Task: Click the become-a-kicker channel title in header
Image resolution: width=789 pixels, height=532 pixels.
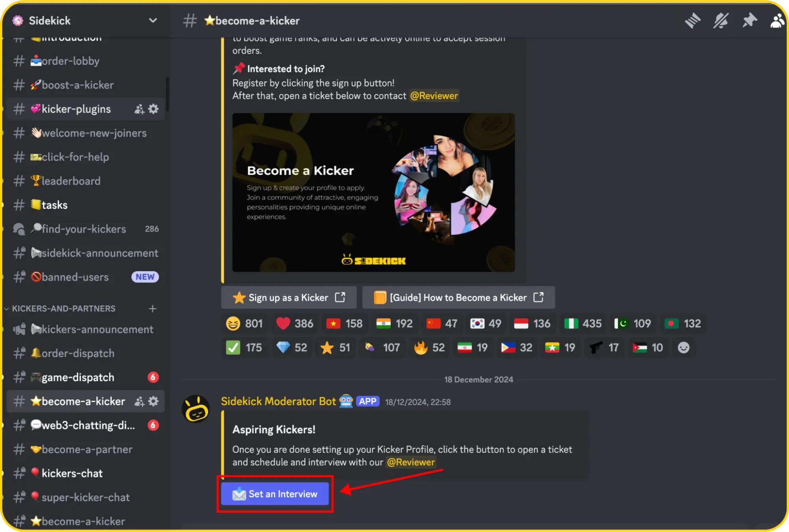Action: 252,21
